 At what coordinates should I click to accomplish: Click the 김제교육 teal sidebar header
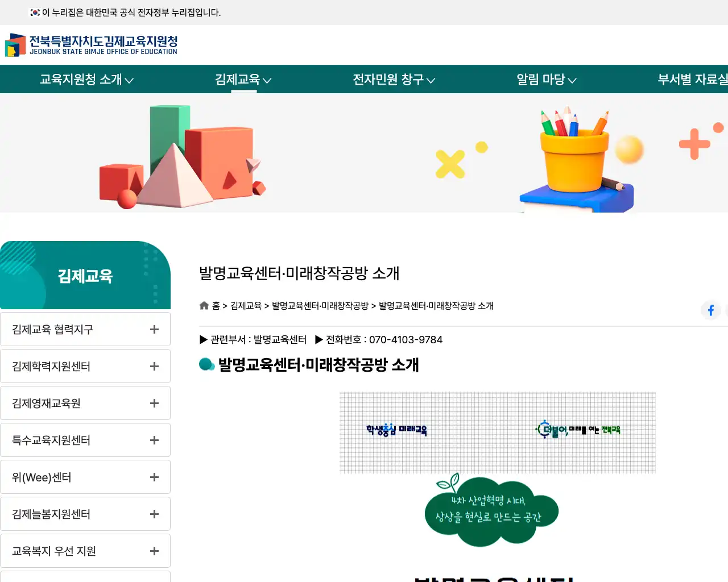coord(85,275)
